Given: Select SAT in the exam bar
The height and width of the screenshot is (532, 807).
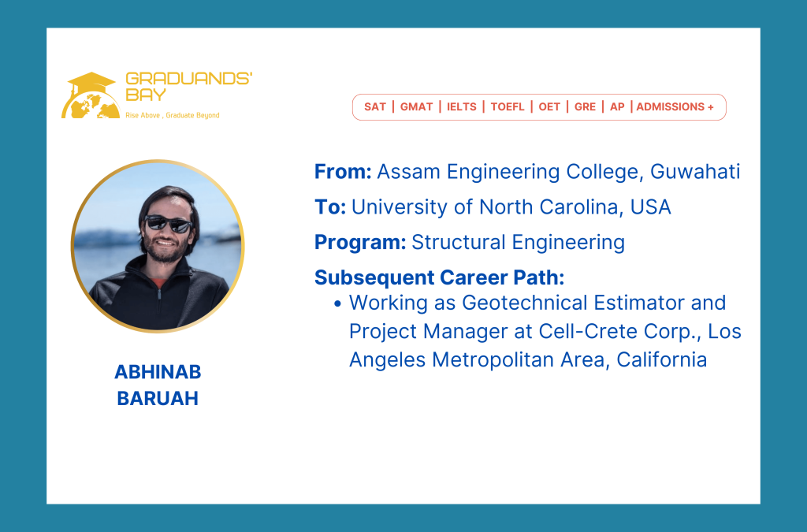Looking at the screenshot, I should (x=375, y=107).
